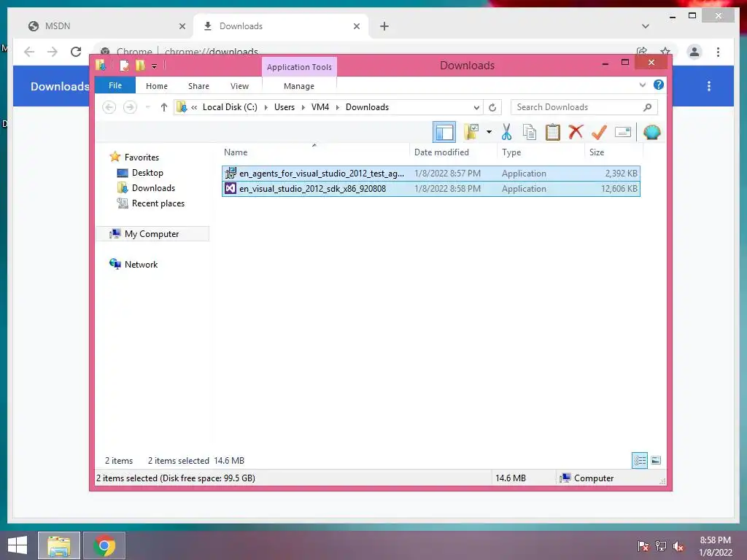Click the Application Tools contextual tab header

(299, 67)
